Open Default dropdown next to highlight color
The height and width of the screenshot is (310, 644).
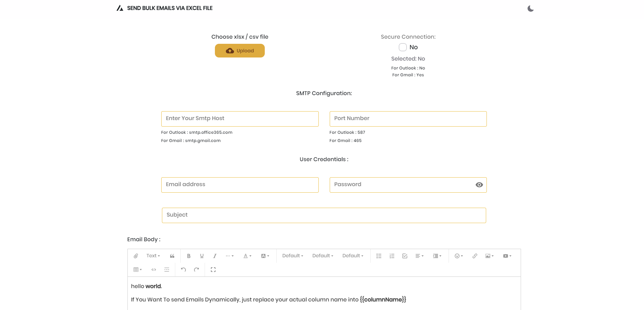(x=293, y=256)
